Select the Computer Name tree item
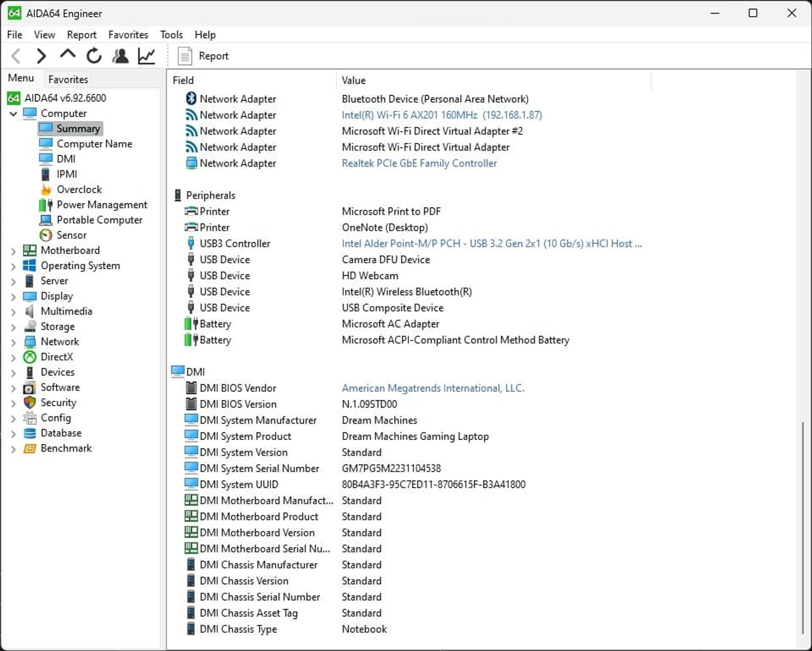 click(85, 144)
